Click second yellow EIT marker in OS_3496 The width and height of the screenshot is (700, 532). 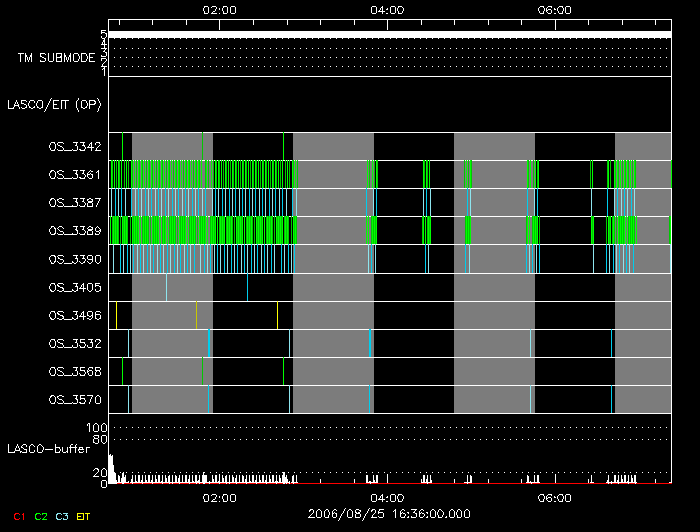pos(196,316)
